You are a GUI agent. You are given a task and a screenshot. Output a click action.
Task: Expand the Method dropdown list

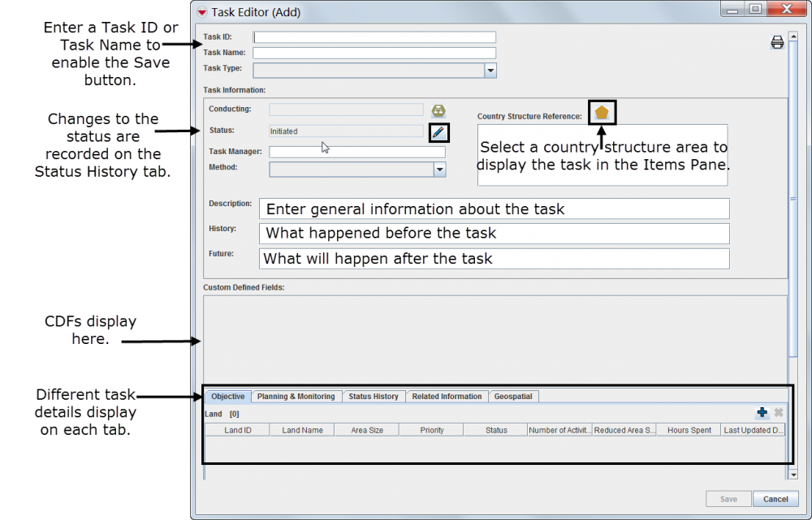click(x=439, y=170)
